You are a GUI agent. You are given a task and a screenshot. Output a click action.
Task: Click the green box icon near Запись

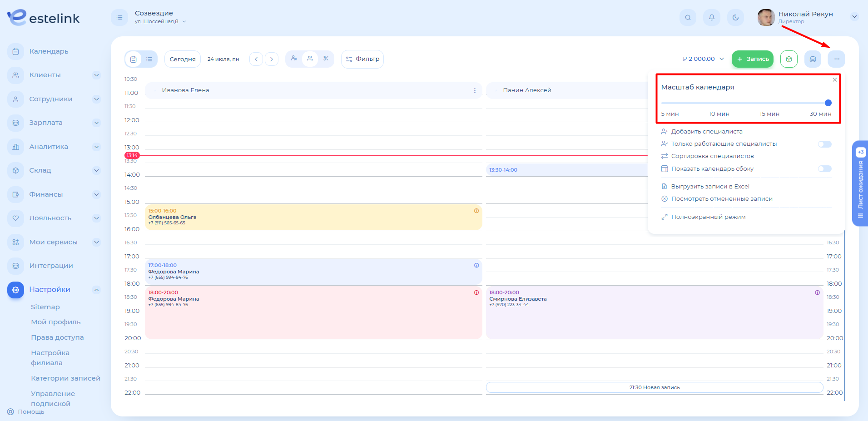pyautogui.click(x=789, y=59)
